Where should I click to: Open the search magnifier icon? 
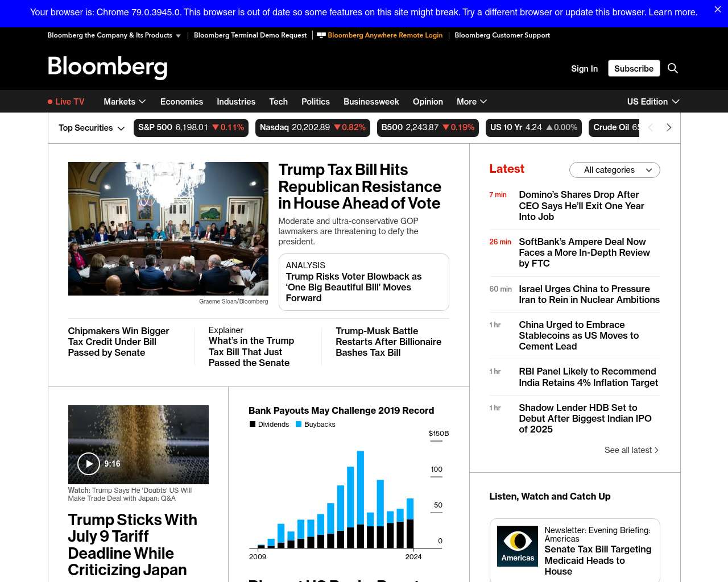pyautogui.click(x=673, y=68)
